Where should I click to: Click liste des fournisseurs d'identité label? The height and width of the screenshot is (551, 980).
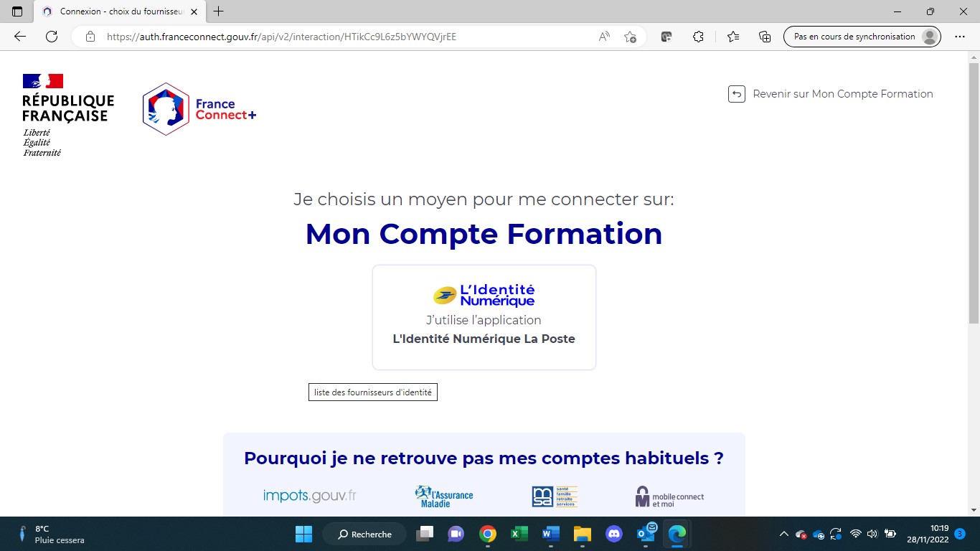(373, 392)
